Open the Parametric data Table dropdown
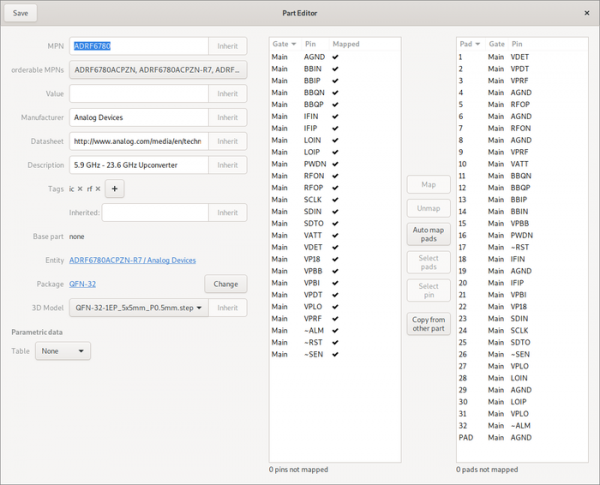The width and height of the screenshot is (600, 485). [x=63, y=351]
